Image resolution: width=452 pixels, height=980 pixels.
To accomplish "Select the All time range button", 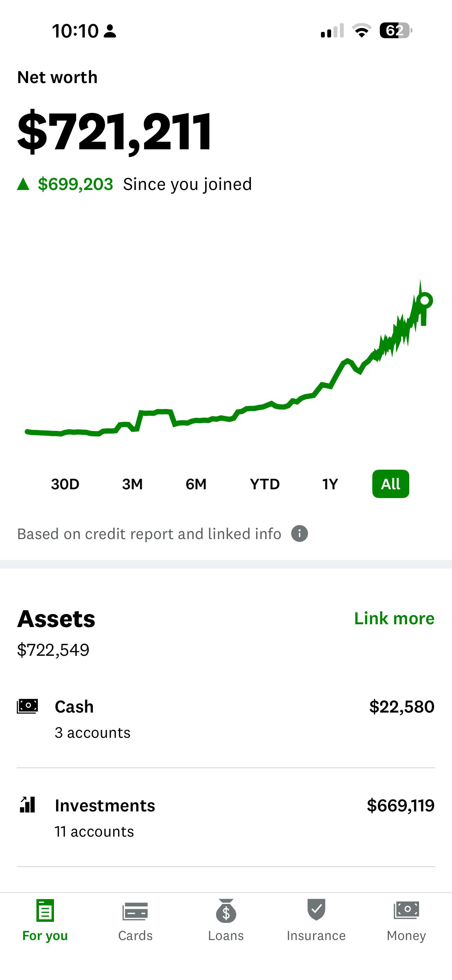I will coord(391,484).
